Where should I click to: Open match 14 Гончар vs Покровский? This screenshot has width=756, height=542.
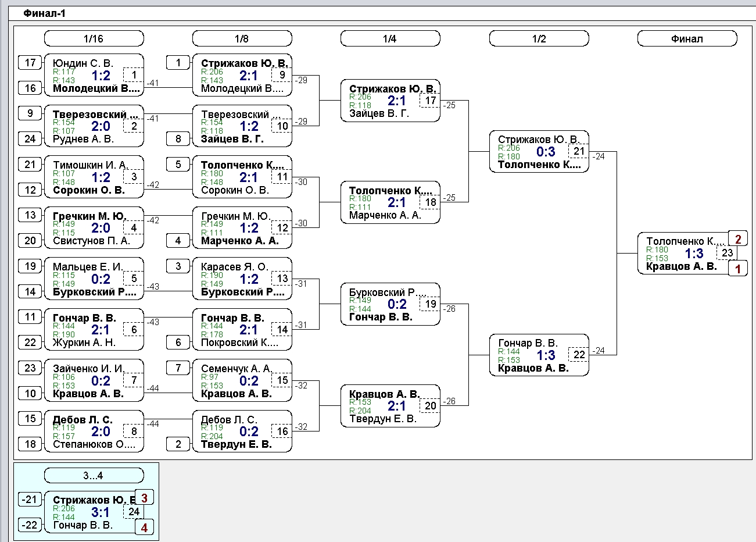242,330
